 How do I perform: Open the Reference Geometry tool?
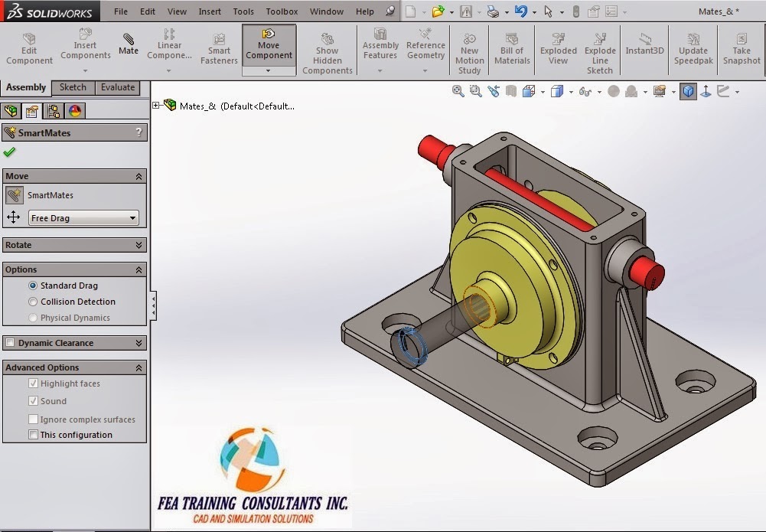(425, 44)
